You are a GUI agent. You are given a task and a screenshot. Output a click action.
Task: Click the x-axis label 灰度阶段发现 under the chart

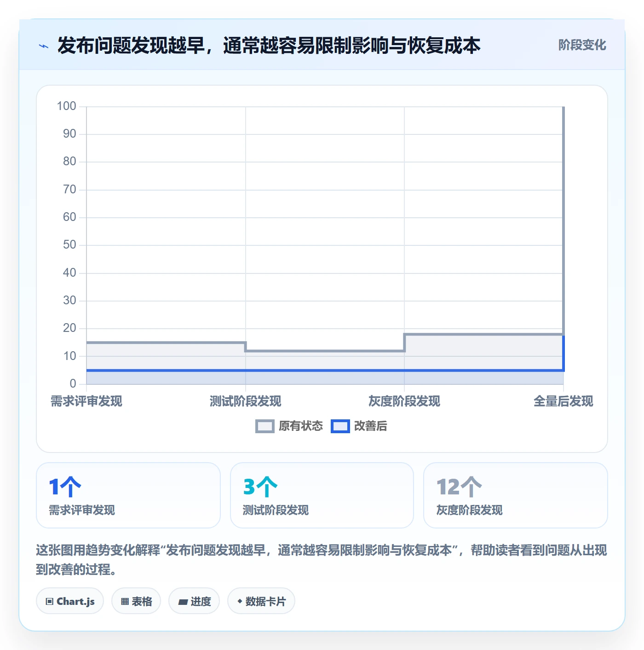(x=404, y=401)
